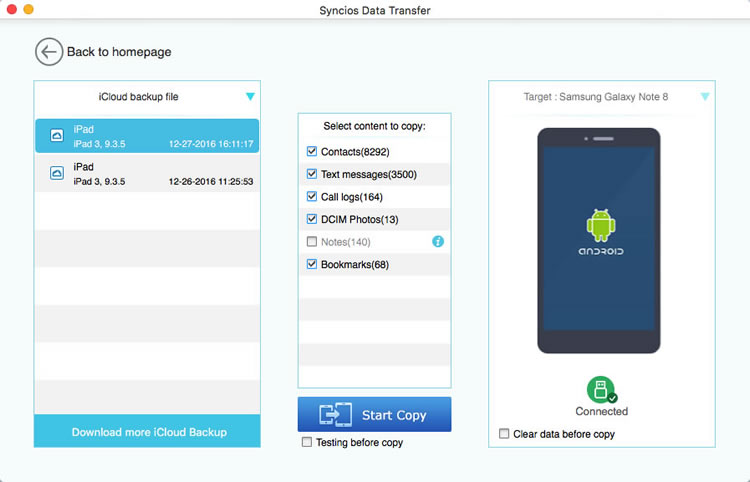Click the green USB Connected icon
This screenshot has height=482, width=750.
point(601,390)
